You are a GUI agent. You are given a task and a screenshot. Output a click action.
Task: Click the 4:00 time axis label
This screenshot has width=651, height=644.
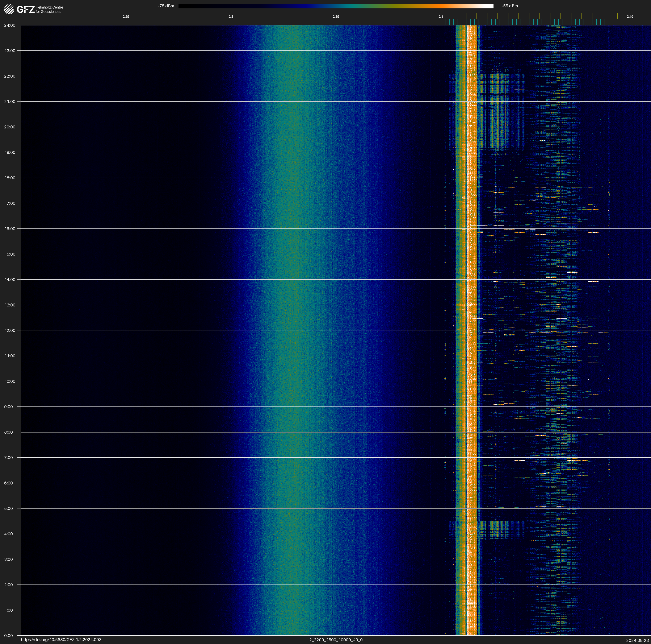pos(8,534)
